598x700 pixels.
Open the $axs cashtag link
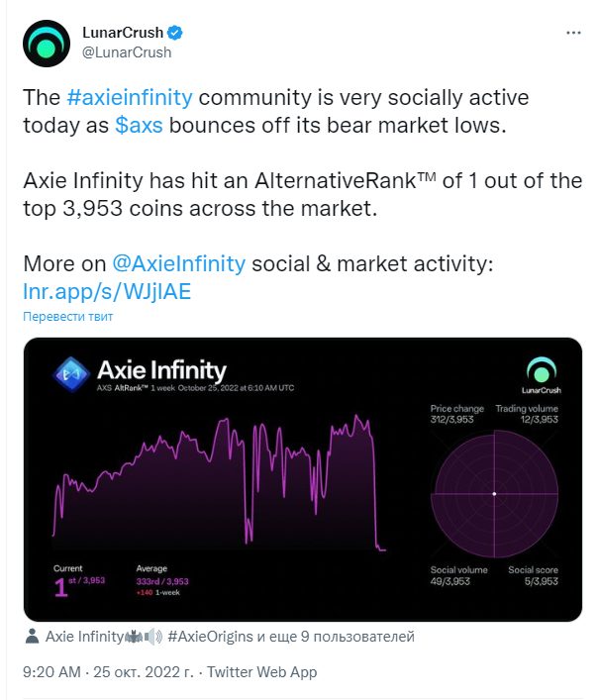(x=139, y=125)
